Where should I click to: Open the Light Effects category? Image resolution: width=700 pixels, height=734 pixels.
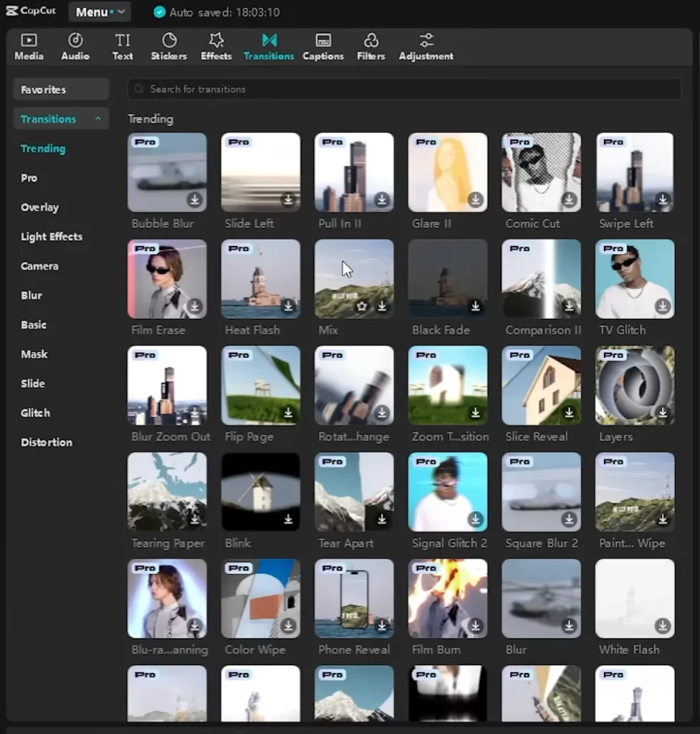click(x=52, y=237)
